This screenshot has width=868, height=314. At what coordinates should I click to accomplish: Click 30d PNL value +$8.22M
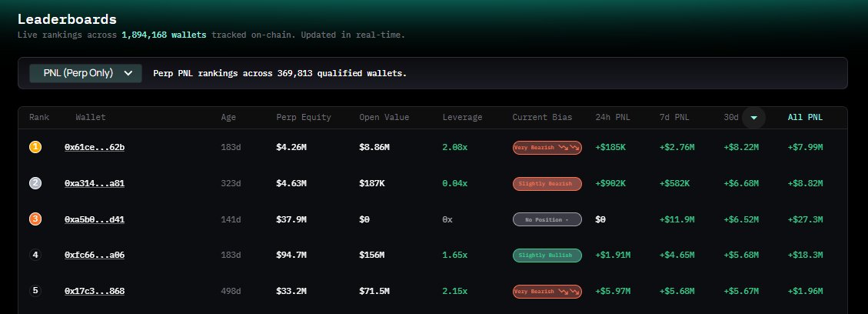(x=740, y=147)
